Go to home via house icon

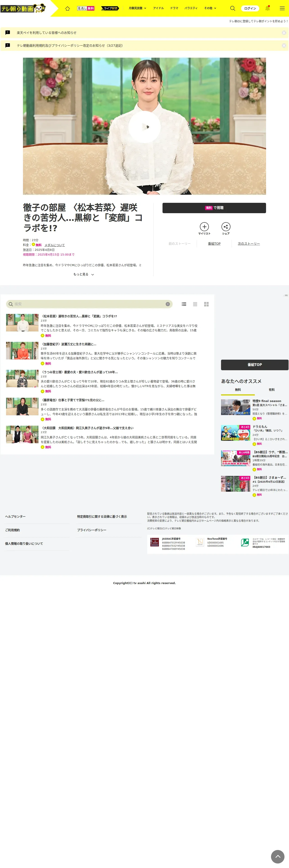coord(67,8)
